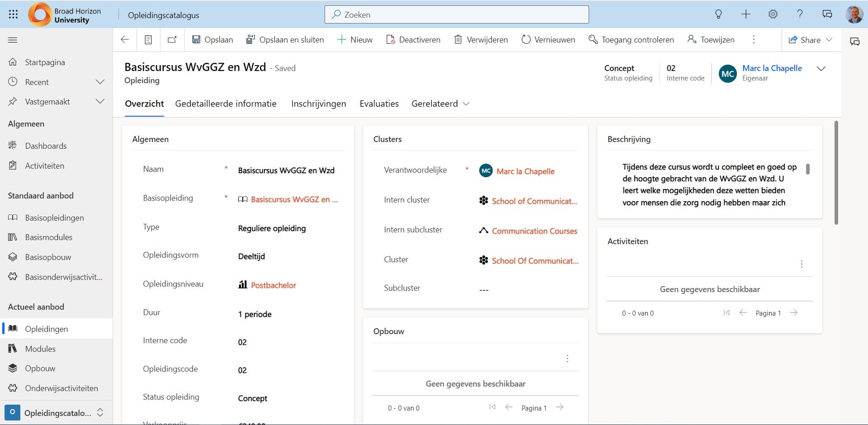Click Deactiveren in the toolbar
The image size is (868, 425).
pyautogui.click(x=413, y=40)
